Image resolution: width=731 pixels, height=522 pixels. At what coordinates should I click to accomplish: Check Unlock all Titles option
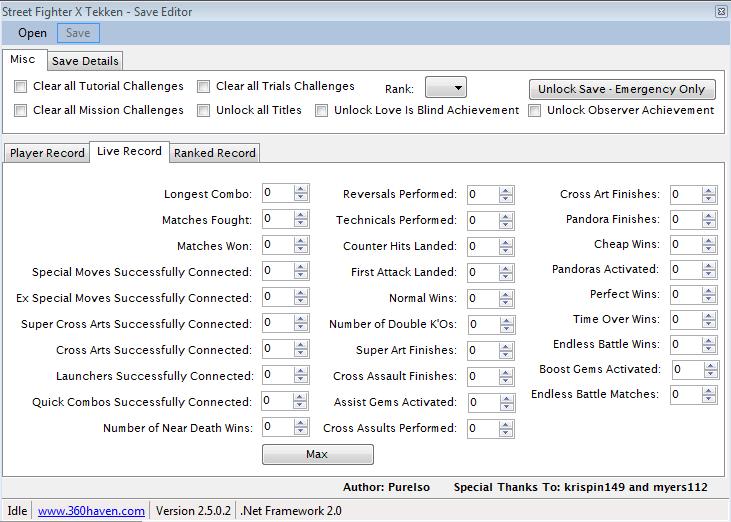204,111
